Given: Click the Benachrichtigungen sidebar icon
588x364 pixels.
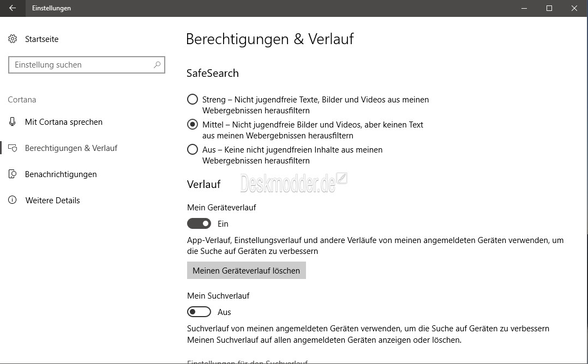Looking at the screenshot, I should [x=13, y=174].
